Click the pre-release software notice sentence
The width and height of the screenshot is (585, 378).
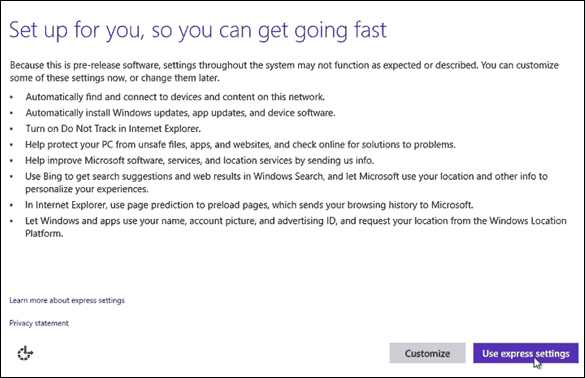point(284,65)
